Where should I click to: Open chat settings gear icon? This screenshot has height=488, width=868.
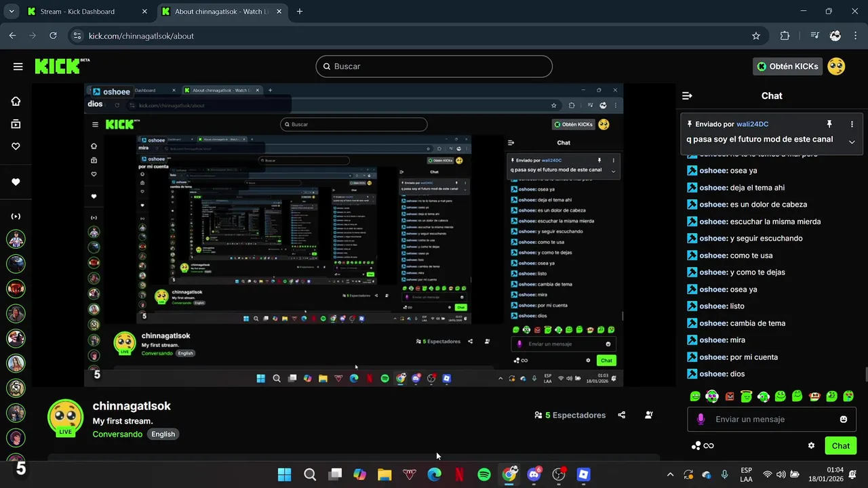811,445
